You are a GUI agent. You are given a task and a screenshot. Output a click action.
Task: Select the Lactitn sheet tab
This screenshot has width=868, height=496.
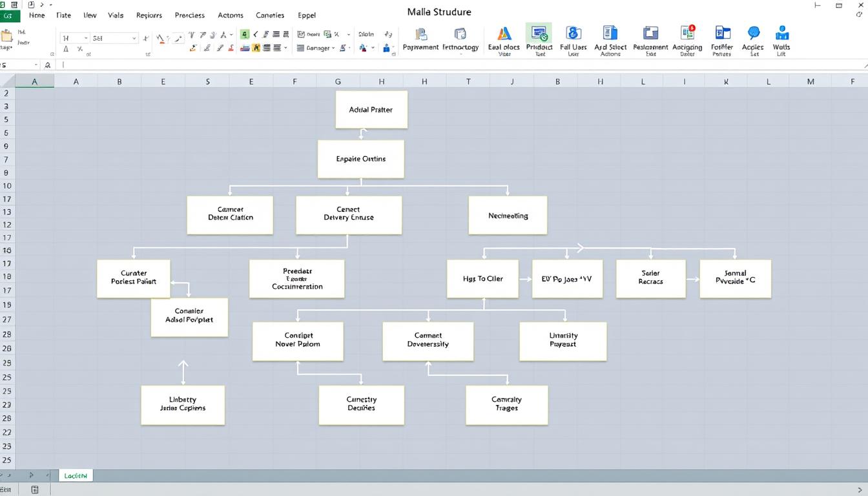pyautogui.click(x=75, y=475)
